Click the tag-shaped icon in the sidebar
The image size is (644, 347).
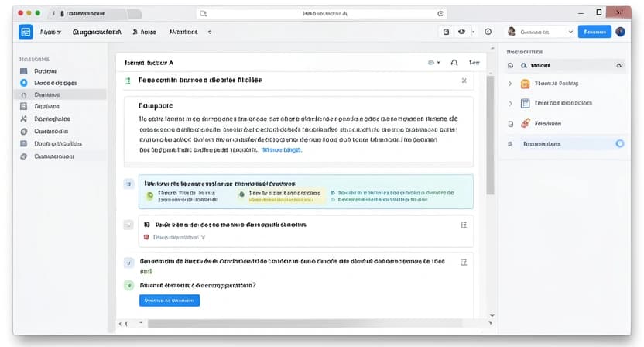[24, 156]
